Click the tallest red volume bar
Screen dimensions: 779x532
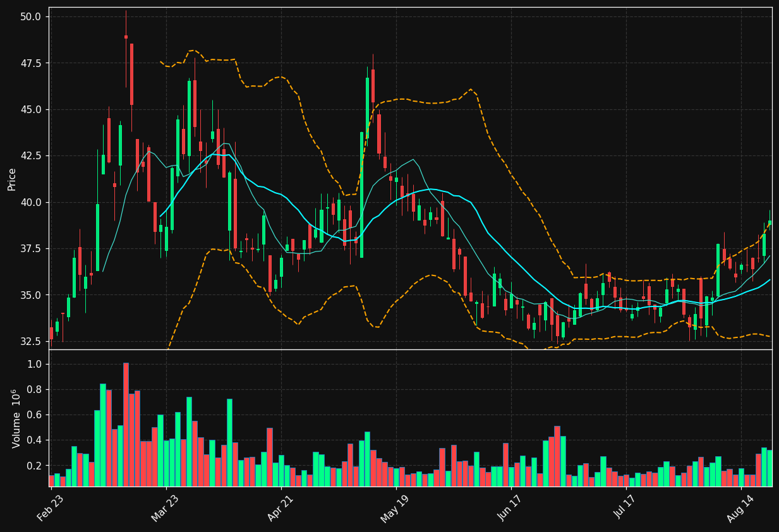pyautogui.click(x=126, y=425)
